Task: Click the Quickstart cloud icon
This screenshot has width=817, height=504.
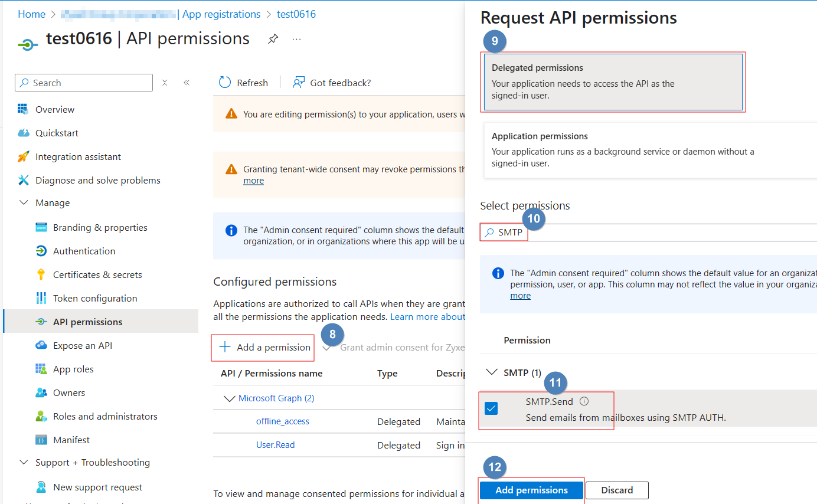Action: click(x=23, y=133)
